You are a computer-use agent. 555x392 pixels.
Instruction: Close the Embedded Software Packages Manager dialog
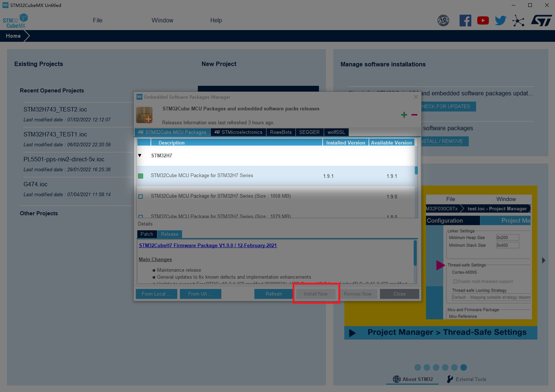[416, 97]
